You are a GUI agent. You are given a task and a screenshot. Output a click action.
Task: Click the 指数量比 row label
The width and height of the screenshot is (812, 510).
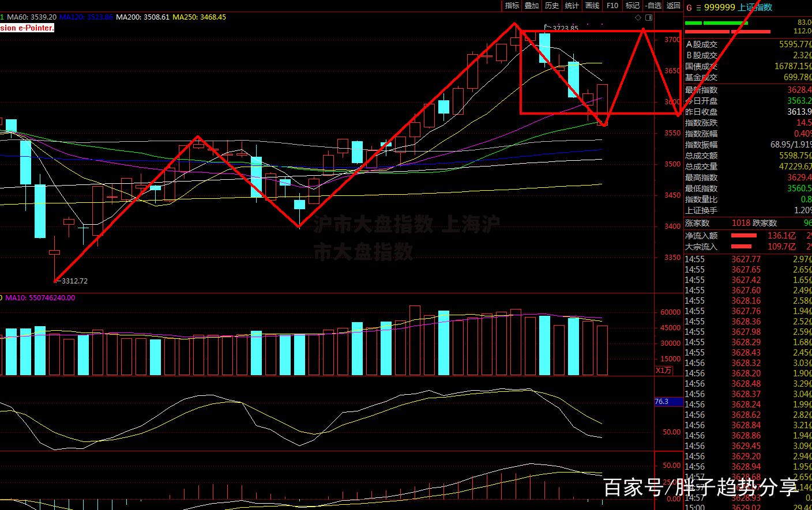pos(701,199)
